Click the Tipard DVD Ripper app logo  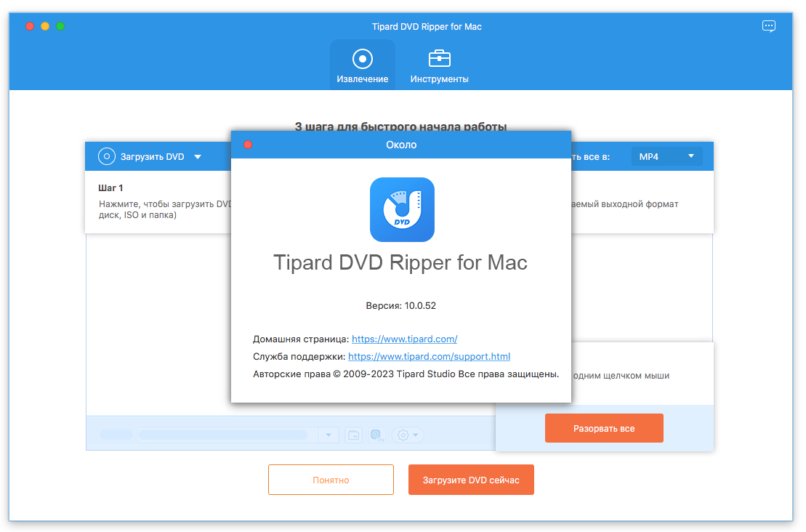[402, 210]
